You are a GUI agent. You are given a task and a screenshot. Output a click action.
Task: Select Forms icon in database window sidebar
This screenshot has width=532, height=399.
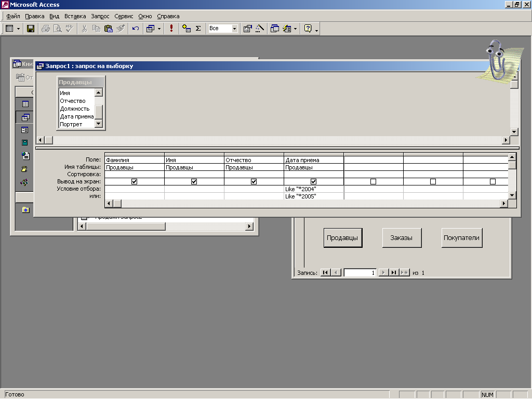point(25,130)
